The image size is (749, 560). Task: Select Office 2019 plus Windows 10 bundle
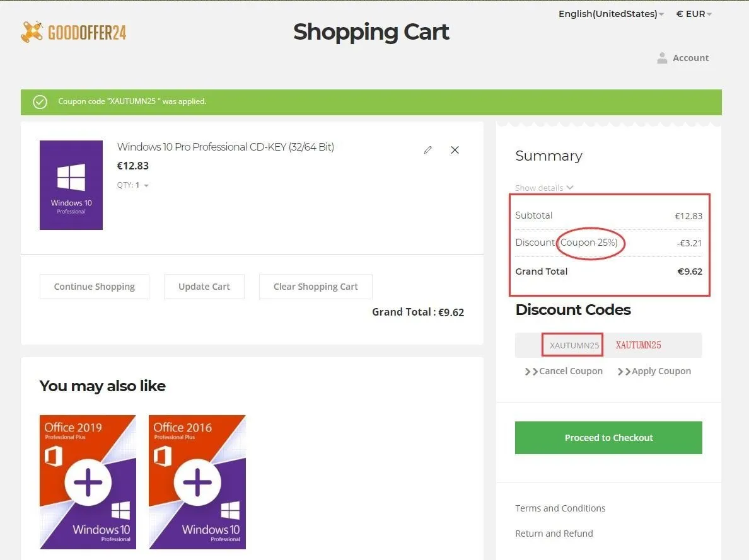tap(88, 482)
